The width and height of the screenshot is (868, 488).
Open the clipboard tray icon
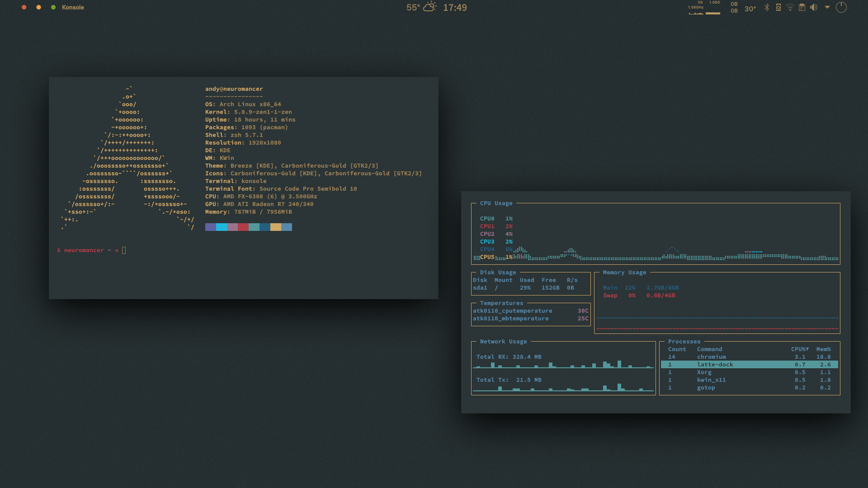click(x=802, y=7)
